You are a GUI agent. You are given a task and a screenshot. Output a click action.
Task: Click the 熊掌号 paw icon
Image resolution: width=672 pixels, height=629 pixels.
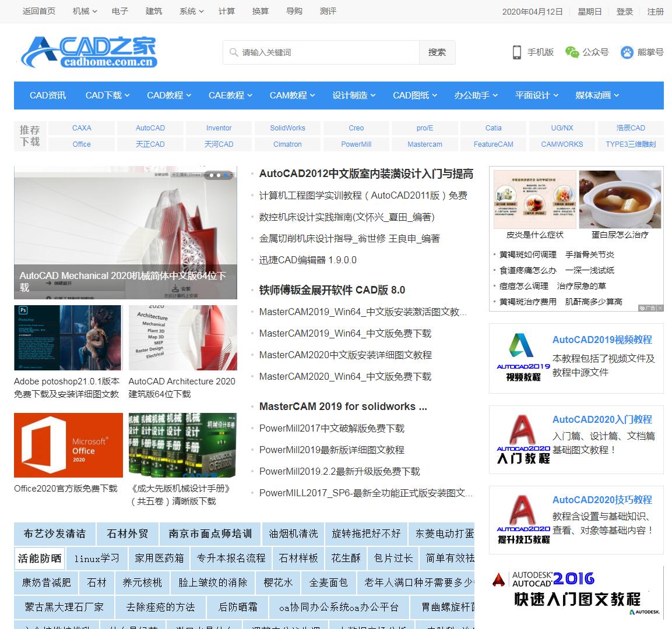(627, 52)
